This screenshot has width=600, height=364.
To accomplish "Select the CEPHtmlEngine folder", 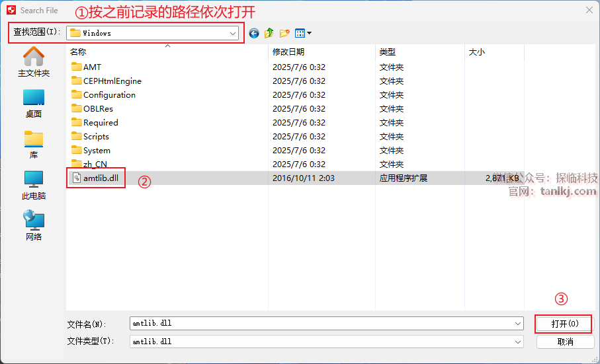I will coord(107,81).
